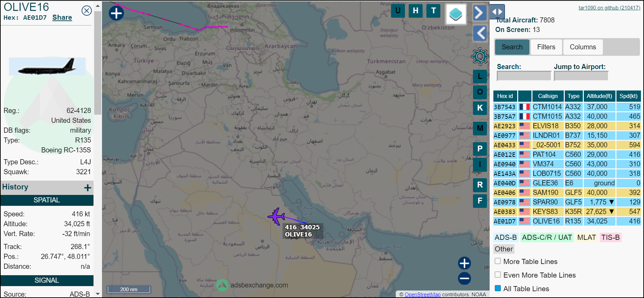Image resolution: width=644 pixels, height=298 pixels.
Task: Switch to the Search tab
Action: tap(512, 47)
